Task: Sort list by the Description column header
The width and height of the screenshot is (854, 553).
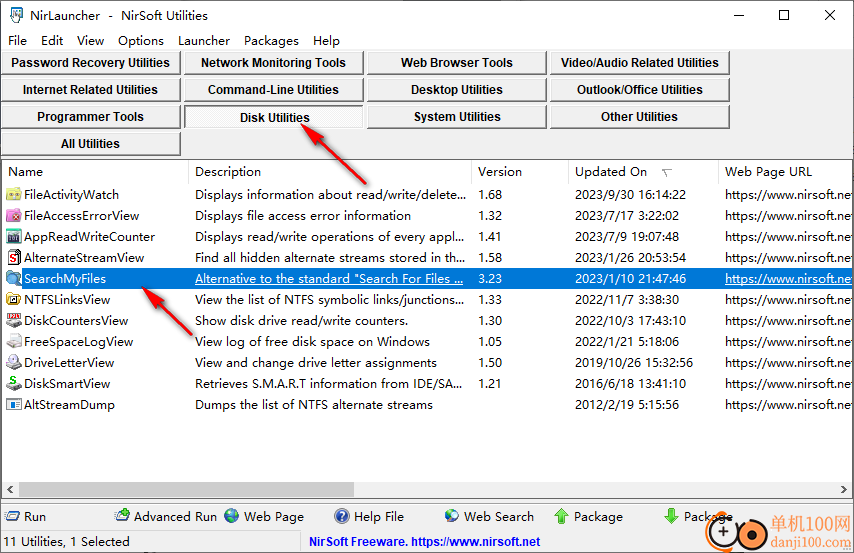Action: [330, 172]
